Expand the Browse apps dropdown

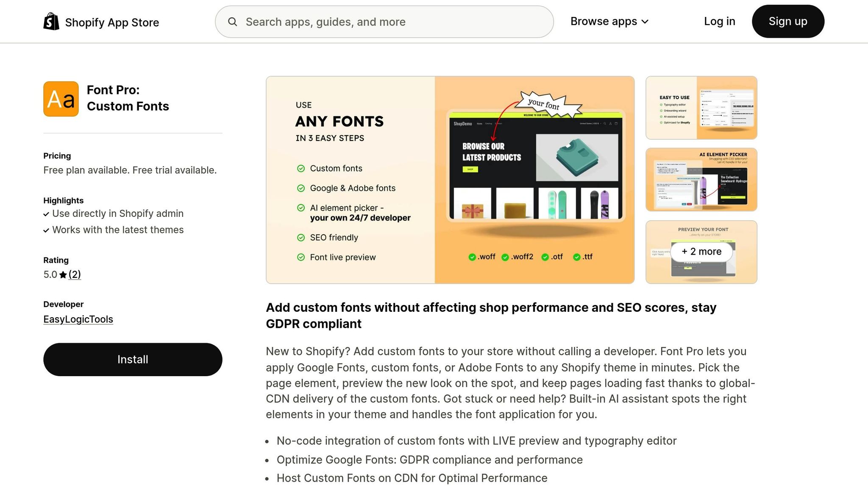[609, 22]
